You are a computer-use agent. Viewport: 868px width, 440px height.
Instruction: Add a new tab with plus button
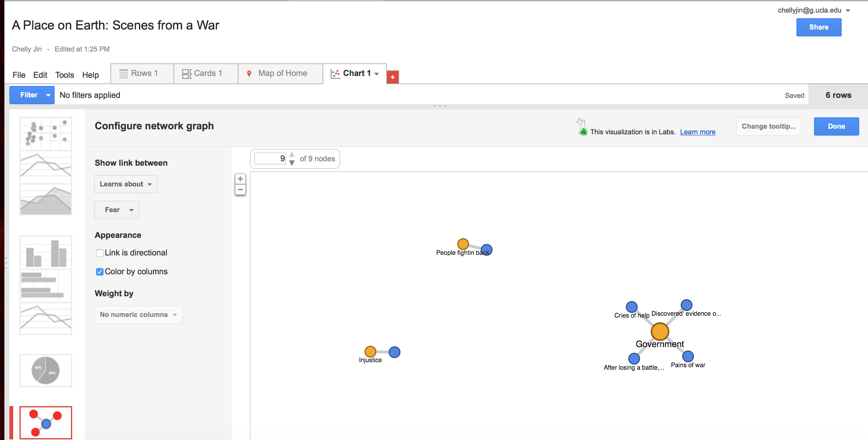(x=393, y=77)
